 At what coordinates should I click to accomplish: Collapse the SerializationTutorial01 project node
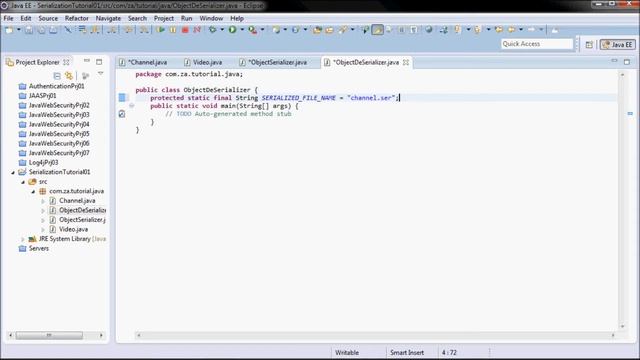(x=13, y=172)
